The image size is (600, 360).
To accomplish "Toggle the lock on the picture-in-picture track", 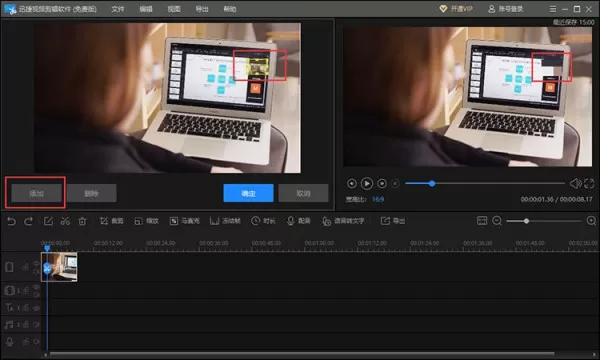I will (x=26, y=291).
